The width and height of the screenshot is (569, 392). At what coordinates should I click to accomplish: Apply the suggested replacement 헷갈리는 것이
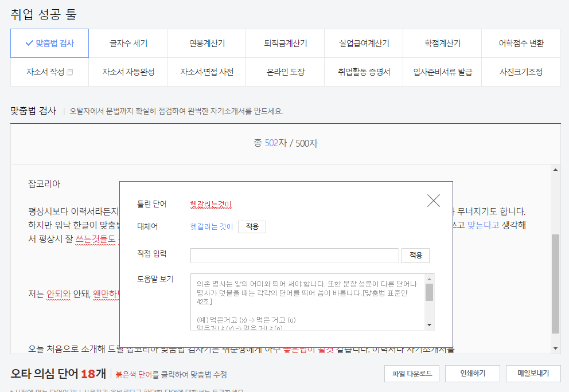click(x=252, y=226)
